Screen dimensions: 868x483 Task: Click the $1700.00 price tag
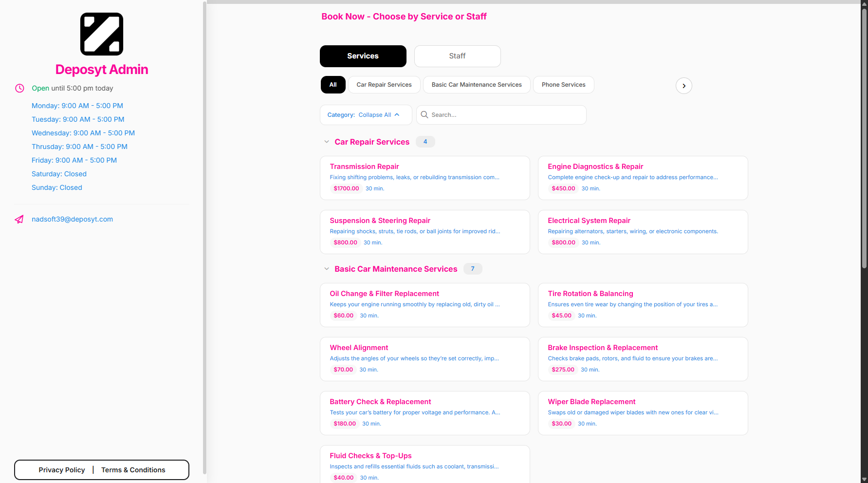pyautogui.click(x=346, y=188)
